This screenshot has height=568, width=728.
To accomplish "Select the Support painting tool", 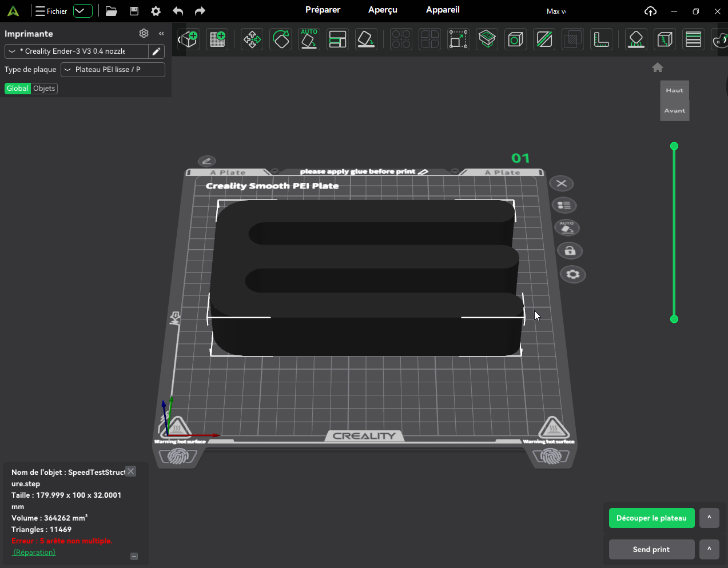I will [636, 39].
